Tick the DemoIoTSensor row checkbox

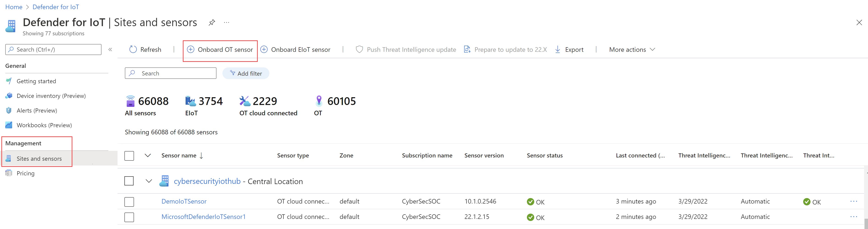tap(129, 202)
